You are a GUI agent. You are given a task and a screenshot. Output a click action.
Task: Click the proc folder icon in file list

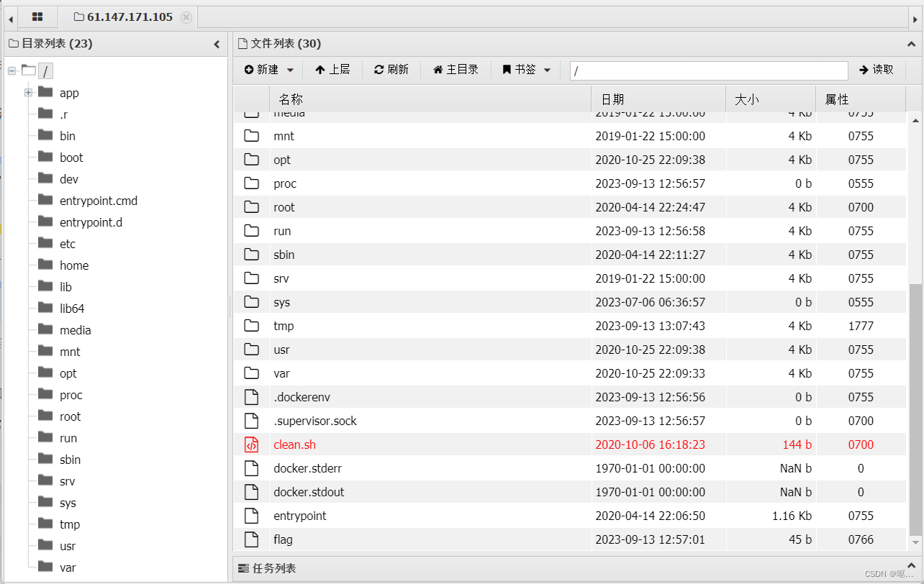[251, 183]
